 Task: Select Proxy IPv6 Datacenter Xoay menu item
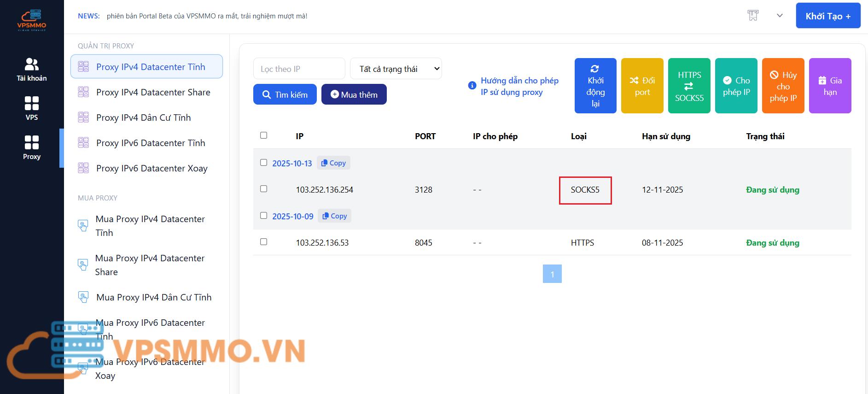pos(151,168)
